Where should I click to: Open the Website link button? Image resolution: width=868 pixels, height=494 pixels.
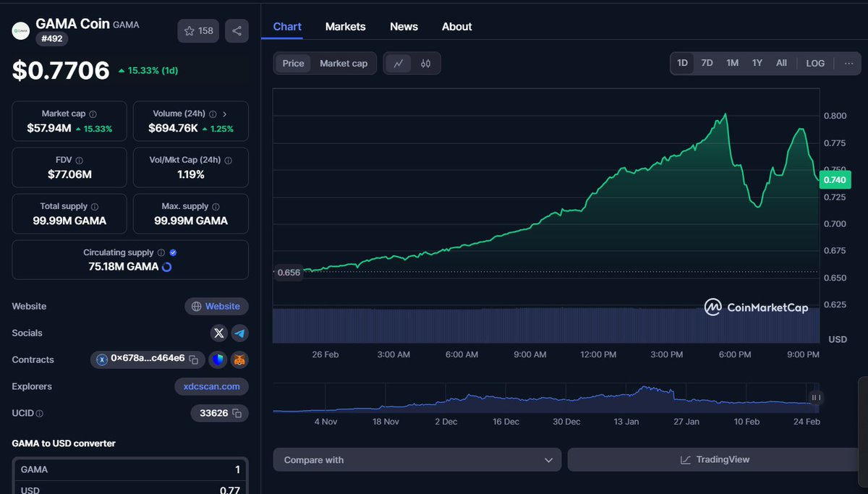216,307
